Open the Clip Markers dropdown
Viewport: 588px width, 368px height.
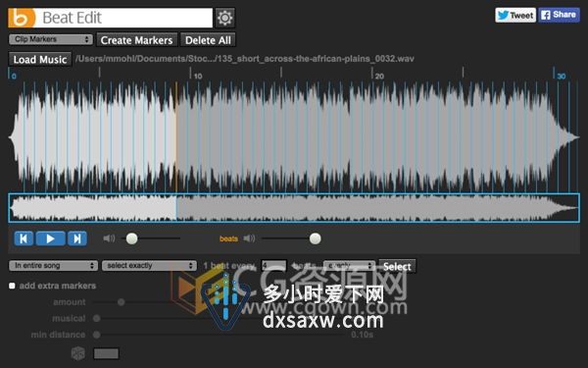click(x=51, y=39)
